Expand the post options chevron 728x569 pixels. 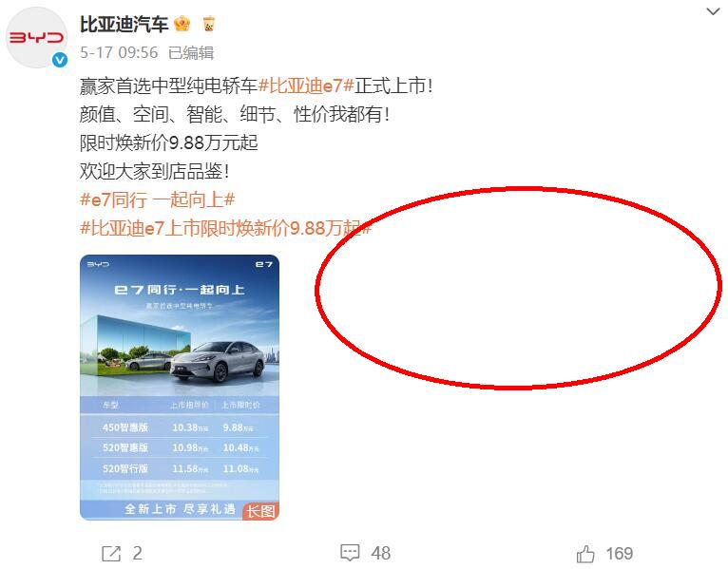(713, 11)
